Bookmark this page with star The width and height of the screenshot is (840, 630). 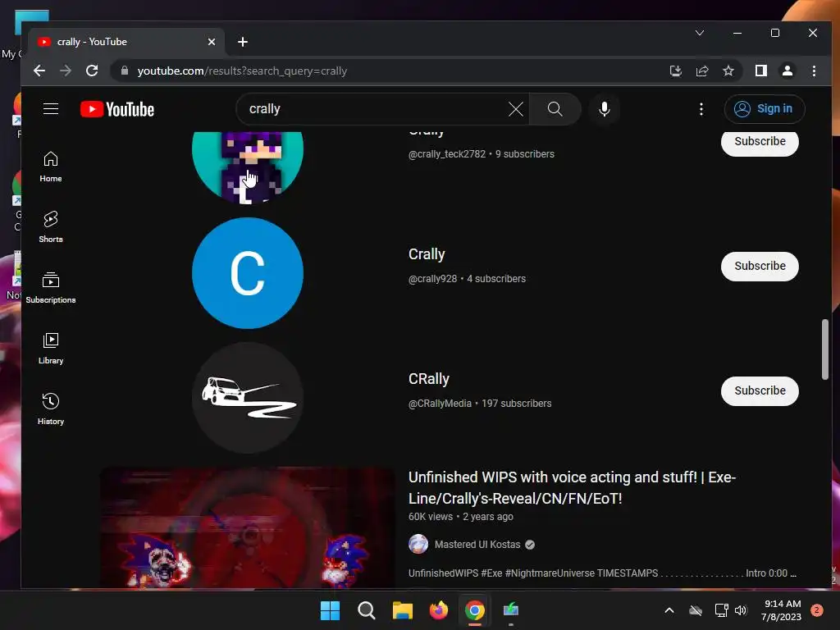[x=728, y=71]
